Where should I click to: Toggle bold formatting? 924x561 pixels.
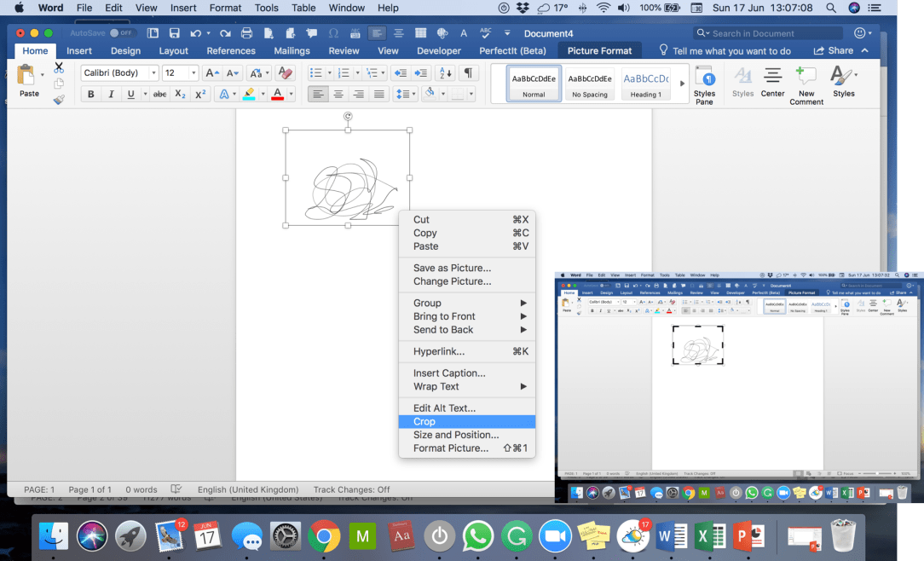[x=91, y=95]
